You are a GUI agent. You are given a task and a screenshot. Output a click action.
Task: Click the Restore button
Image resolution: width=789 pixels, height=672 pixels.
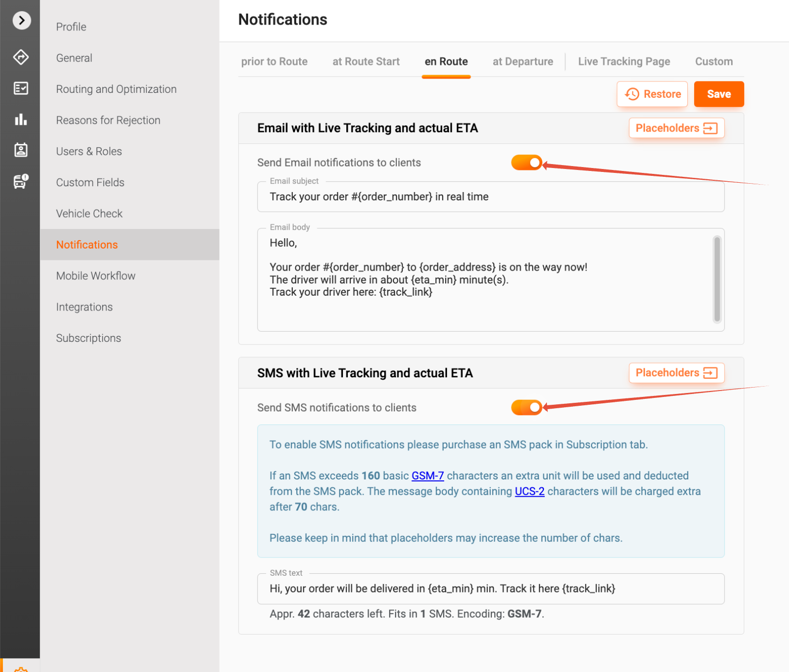(652, 94)
